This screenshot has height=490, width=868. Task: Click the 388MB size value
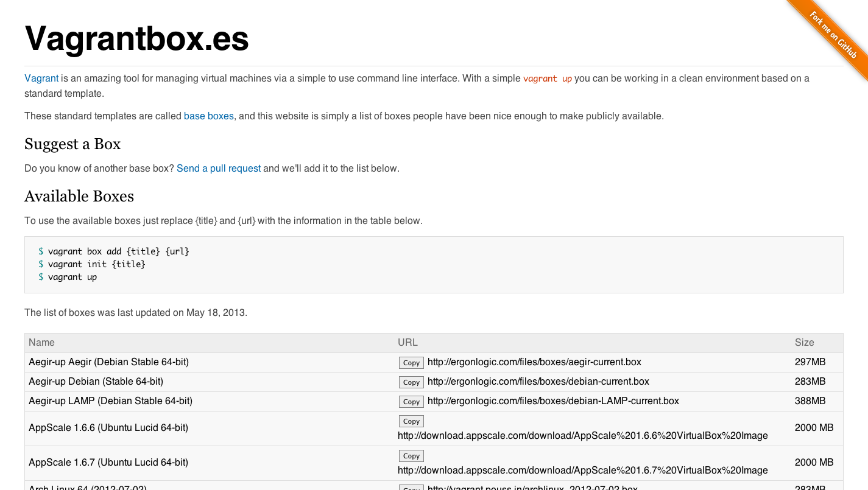pyautogui.click(x=810, y=401)
